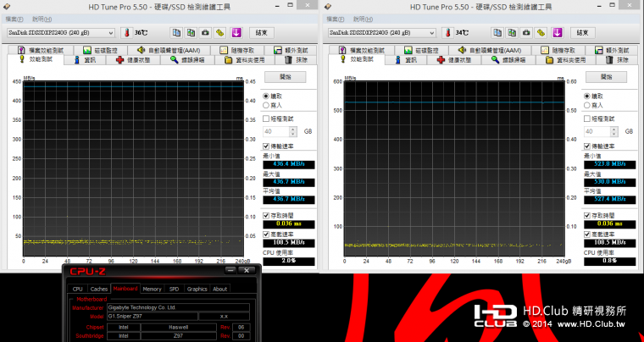644x342 pixels.
Task: Switch to 錯誤掃描 tab in 34°C window
Action: pos(509,60)
